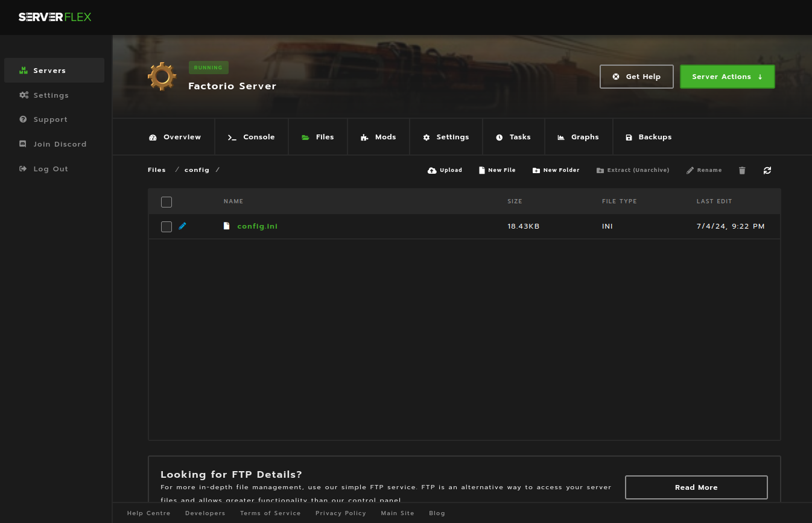Click Join Discord in the sidebar
Viewport: 812px width, 523px height.
(54, 144)
